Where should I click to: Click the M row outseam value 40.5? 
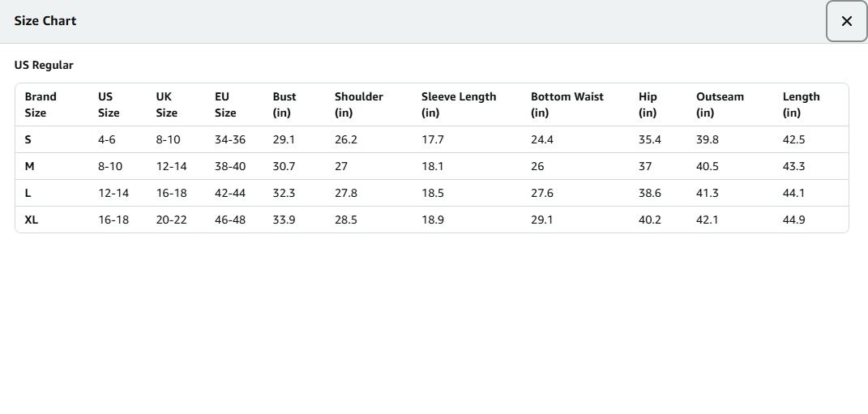click(x=708, y=166)
